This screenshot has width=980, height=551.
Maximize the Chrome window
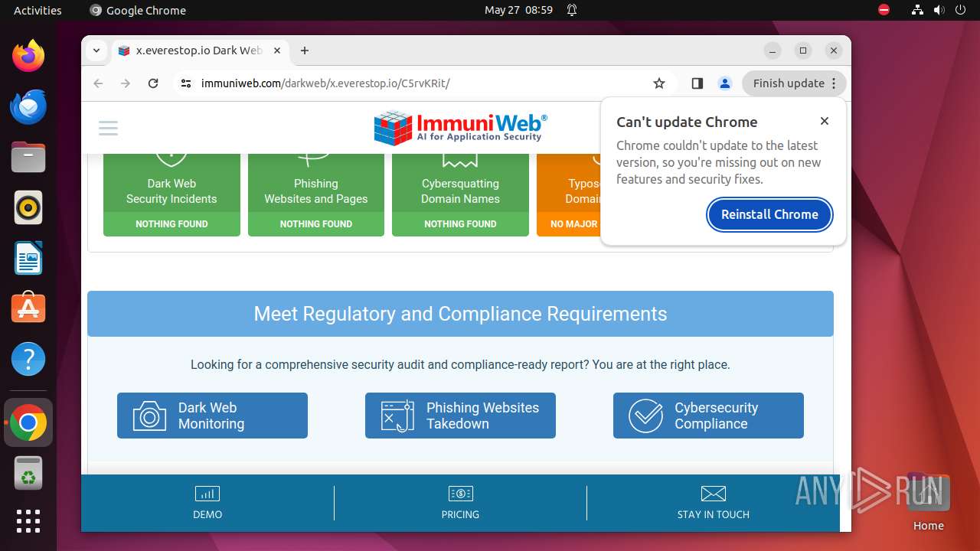(x=803, y=51)
